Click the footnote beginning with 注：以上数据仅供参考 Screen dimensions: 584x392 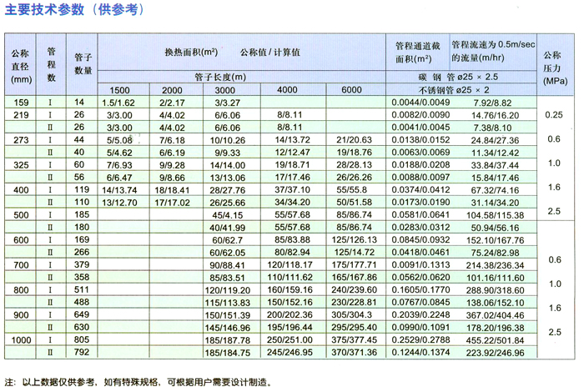click(x=138, y=379)
